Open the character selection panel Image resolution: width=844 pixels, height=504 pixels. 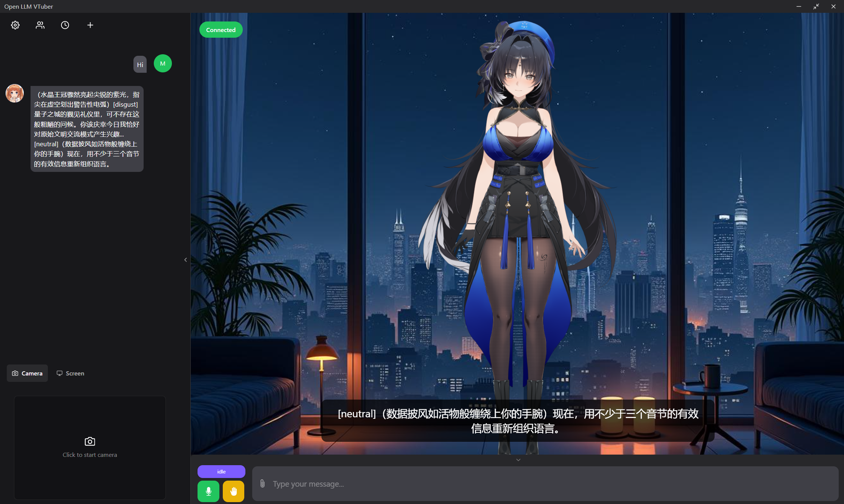(x=40, y=25)
